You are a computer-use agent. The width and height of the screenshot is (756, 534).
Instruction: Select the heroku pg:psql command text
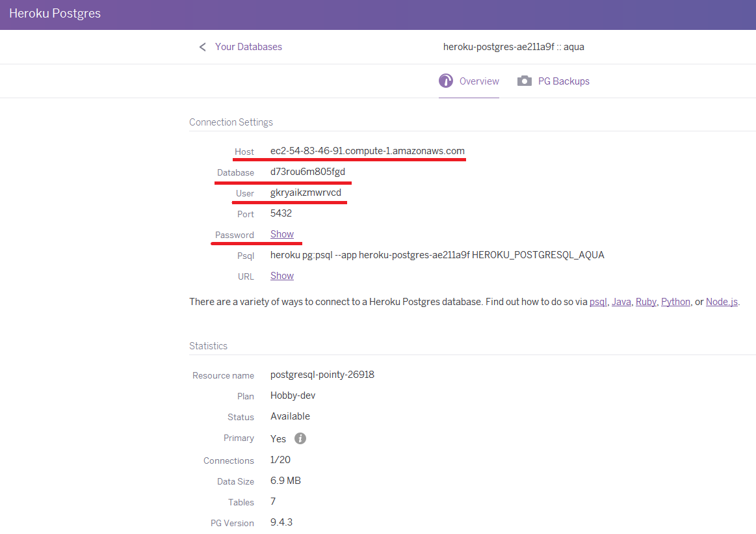(x=437, y=255)
